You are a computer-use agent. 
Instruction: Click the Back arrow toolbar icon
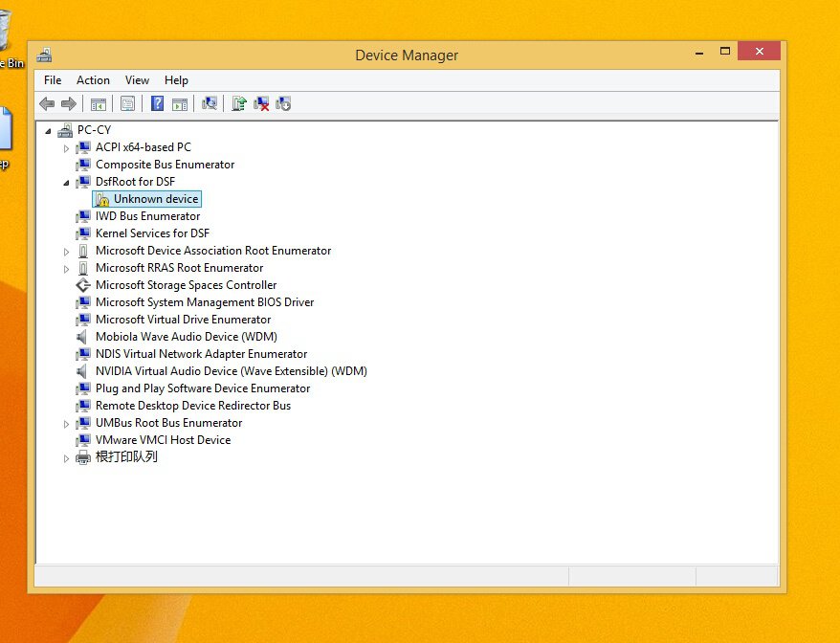pos(46,103)
